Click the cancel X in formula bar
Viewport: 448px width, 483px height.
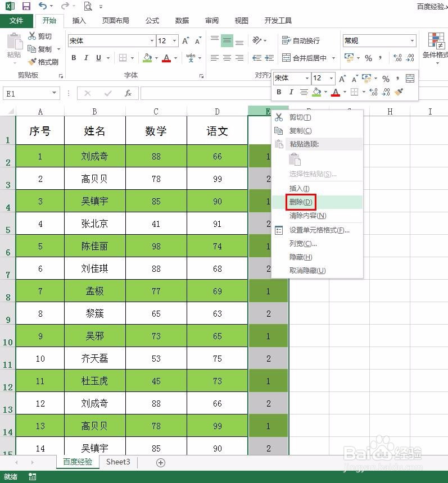(88, 93)
